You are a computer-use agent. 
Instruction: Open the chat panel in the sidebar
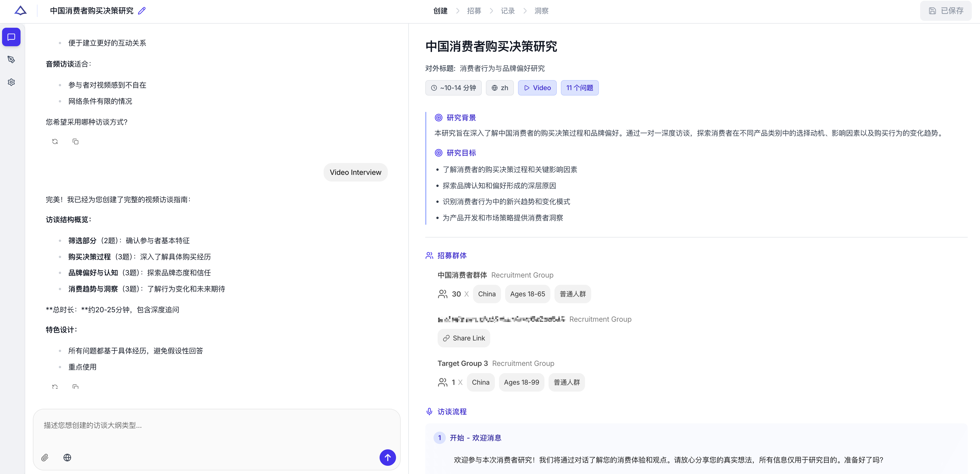[x=11, y=37]
